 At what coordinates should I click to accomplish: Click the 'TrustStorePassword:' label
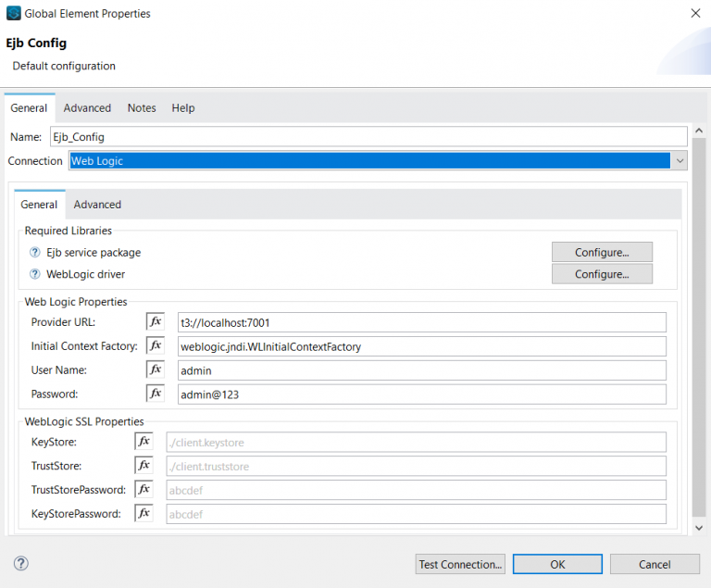(x=79, y=490)
